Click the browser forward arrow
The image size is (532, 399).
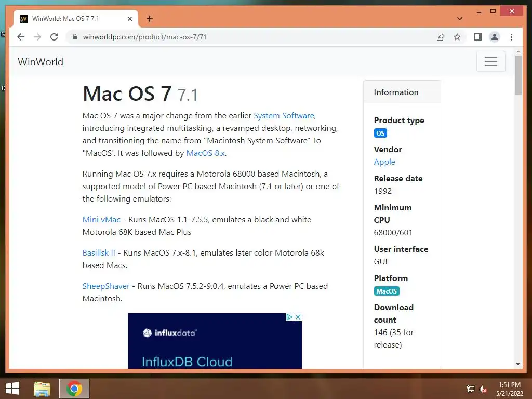pyautogui.click(x=37, y=37)
